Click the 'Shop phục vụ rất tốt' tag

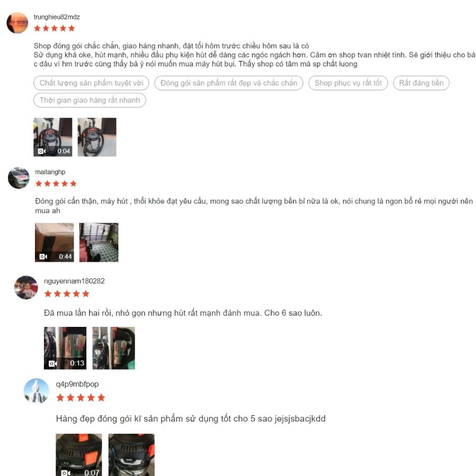pos(348,83)
